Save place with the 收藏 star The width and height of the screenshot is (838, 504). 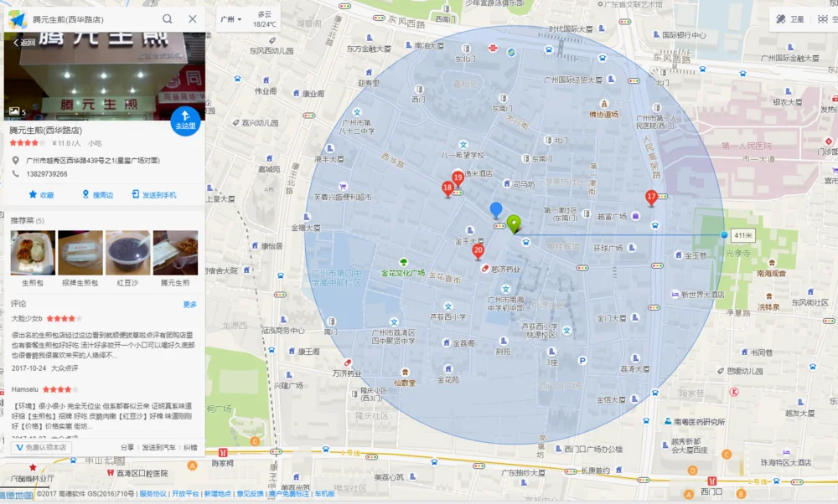coord(41,195)
